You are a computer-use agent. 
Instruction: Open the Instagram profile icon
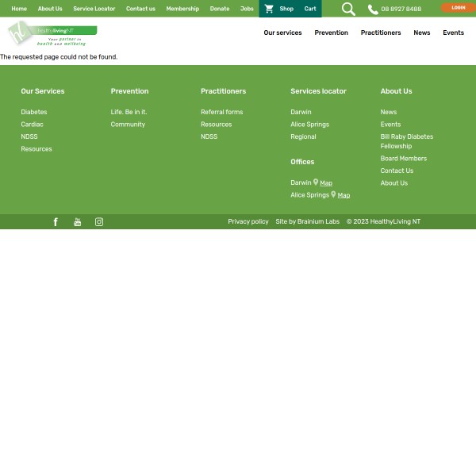point(99,222)
